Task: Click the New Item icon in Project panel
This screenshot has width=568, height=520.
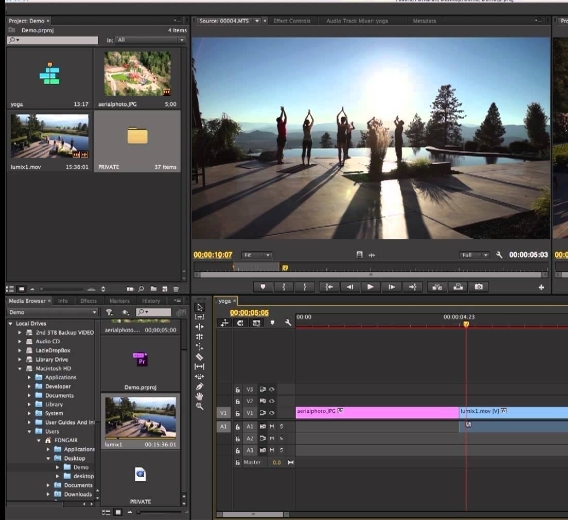Action: (x=165, y=289)
